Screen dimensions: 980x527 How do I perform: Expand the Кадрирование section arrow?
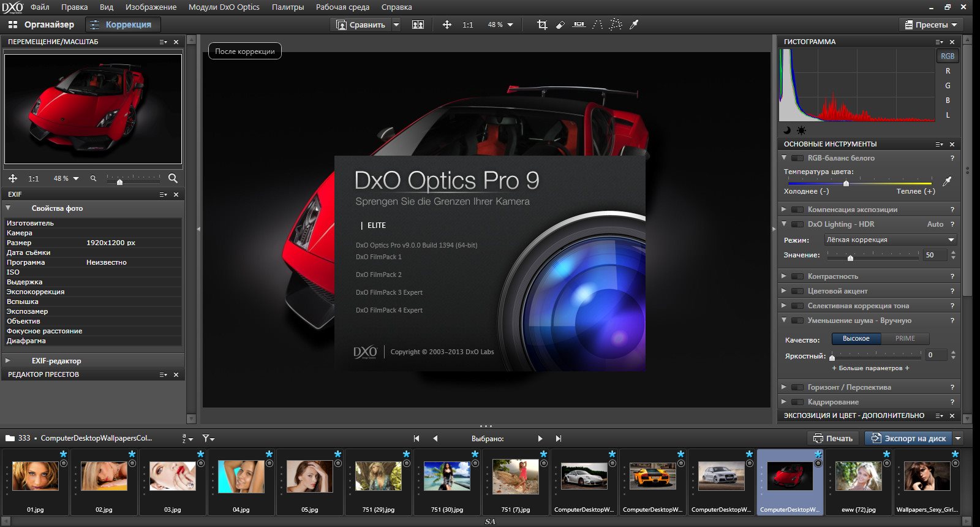coord(783,401)
